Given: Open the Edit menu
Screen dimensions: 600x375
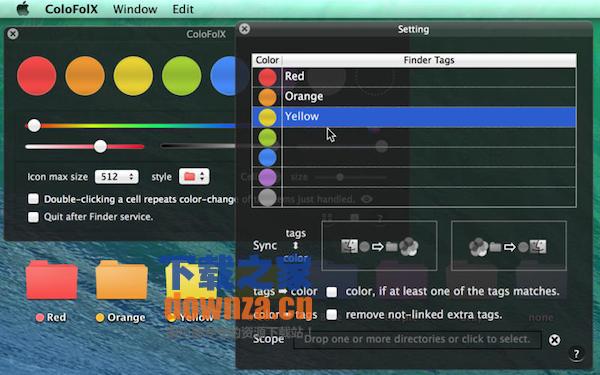Looking at the screenshot, I should tap(183, 9).
